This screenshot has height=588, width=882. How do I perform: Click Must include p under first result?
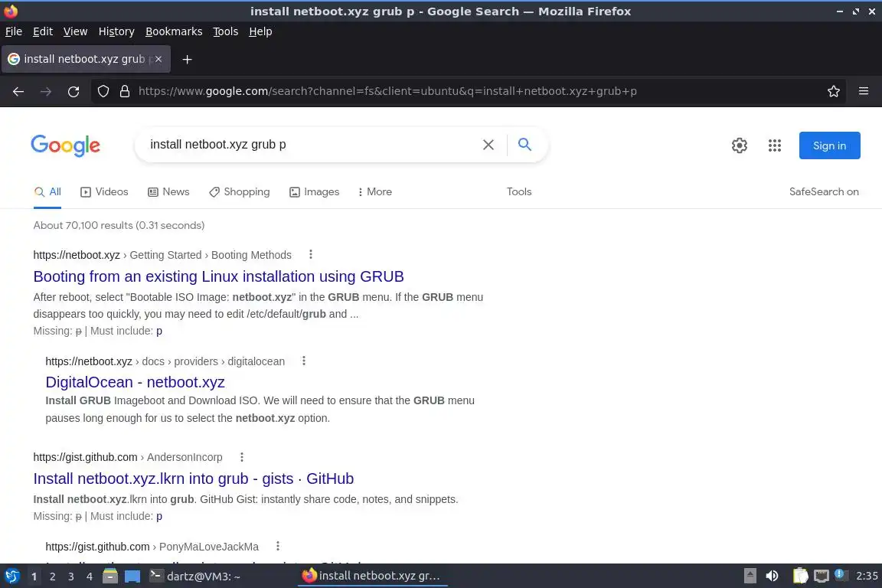pyautogui.click(x=159, y=331)
